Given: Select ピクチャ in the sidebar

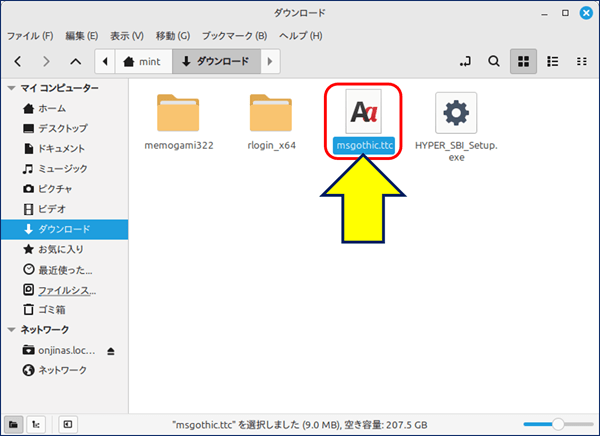Looking at the screenshot, I should coord(64,189).
